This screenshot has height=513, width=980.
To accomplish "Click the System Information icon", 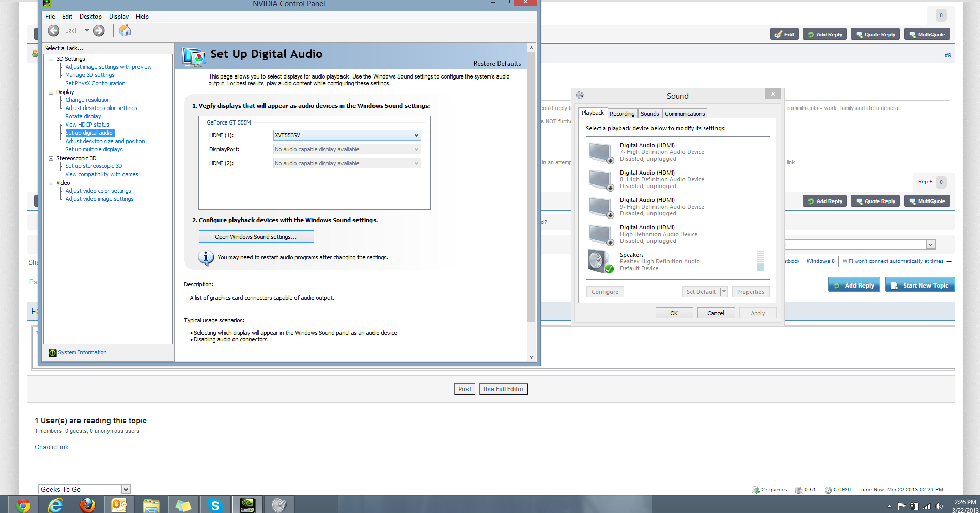I will coord(52,353).
